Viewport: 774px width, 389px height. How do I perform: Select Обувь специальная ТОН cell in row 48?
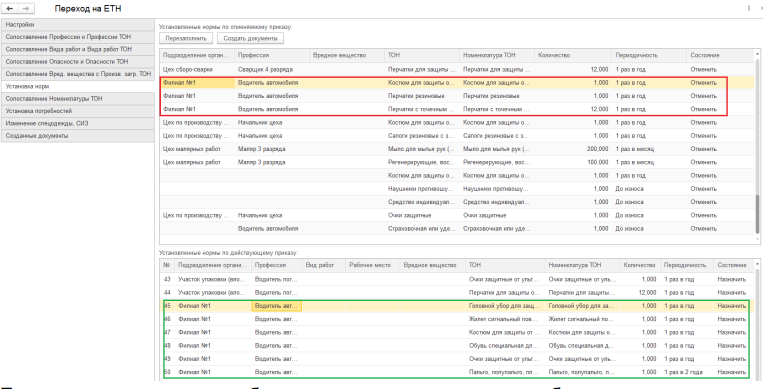point(505,346)
